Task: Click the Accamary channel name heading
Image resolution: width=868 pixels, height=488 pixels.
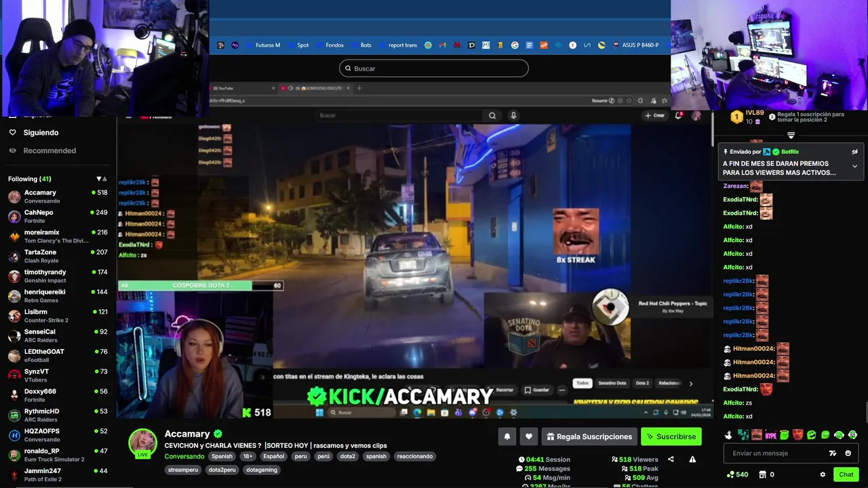Action: (187, 434)
